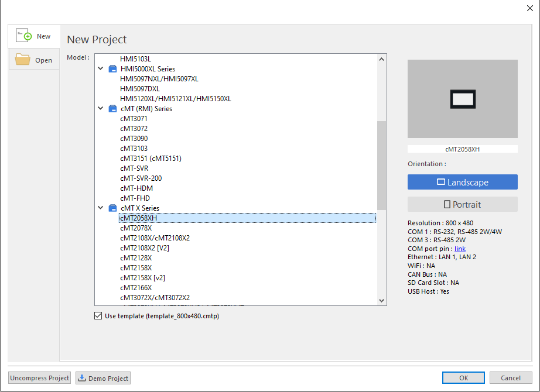Select model cMT3072
This screenshot has height=392, width=540.
pyautogui.click(x=134, y=129)
